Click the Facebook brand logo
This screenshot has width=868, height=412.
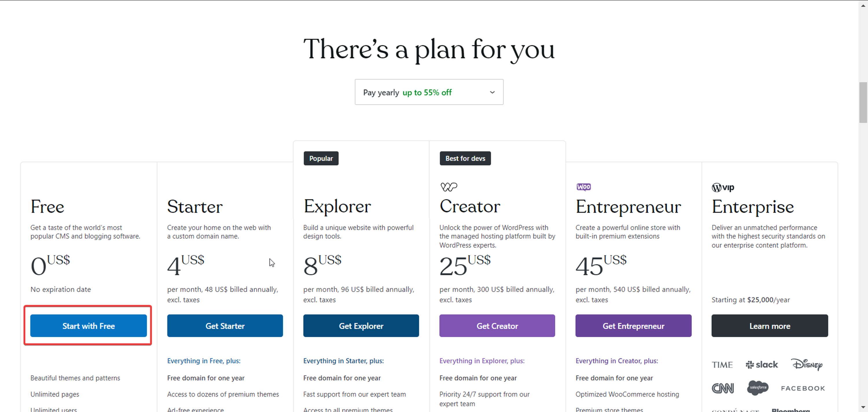point(803,389)
